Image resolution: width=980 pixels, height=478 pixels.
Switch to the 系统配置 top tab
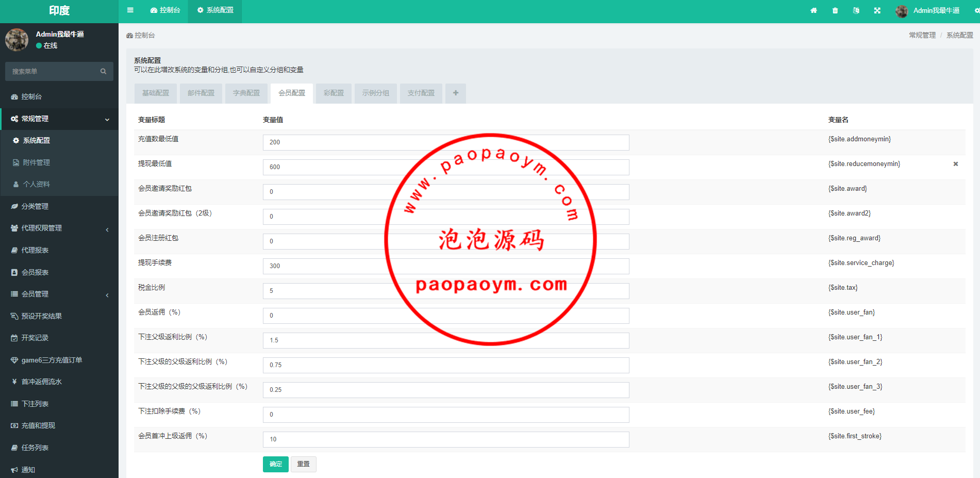[215, 10]
